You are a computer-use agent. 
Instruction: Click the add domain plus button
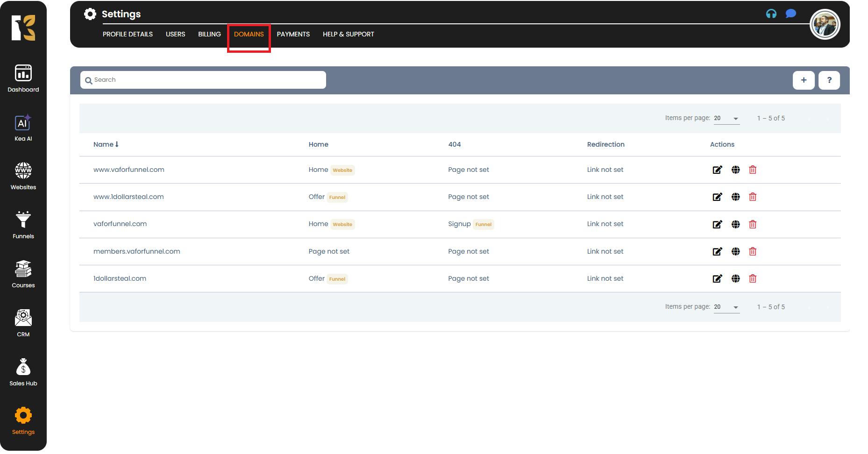pyautogui.click(x=804, y=80)
